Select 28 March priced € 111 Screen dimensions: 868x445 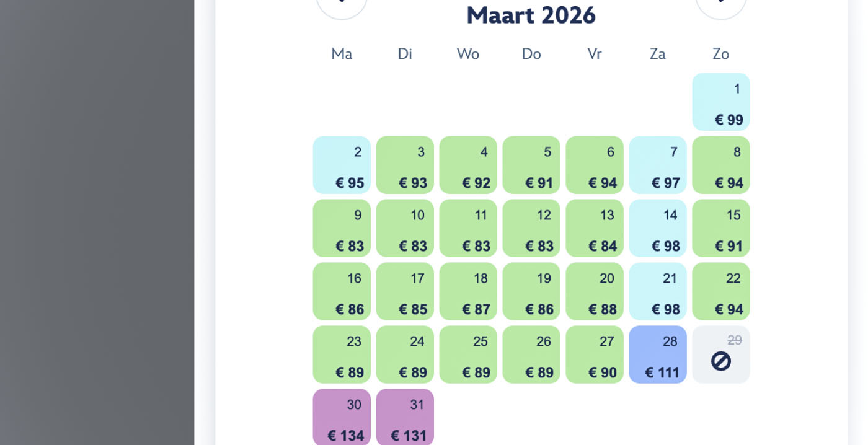tap(657, 355)
